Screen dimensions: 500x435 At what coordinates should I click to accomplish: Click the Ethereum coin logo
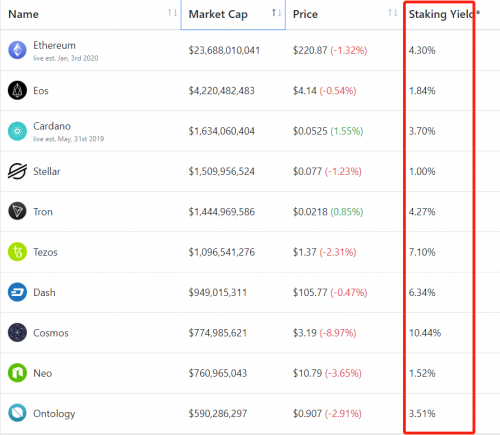17,50
